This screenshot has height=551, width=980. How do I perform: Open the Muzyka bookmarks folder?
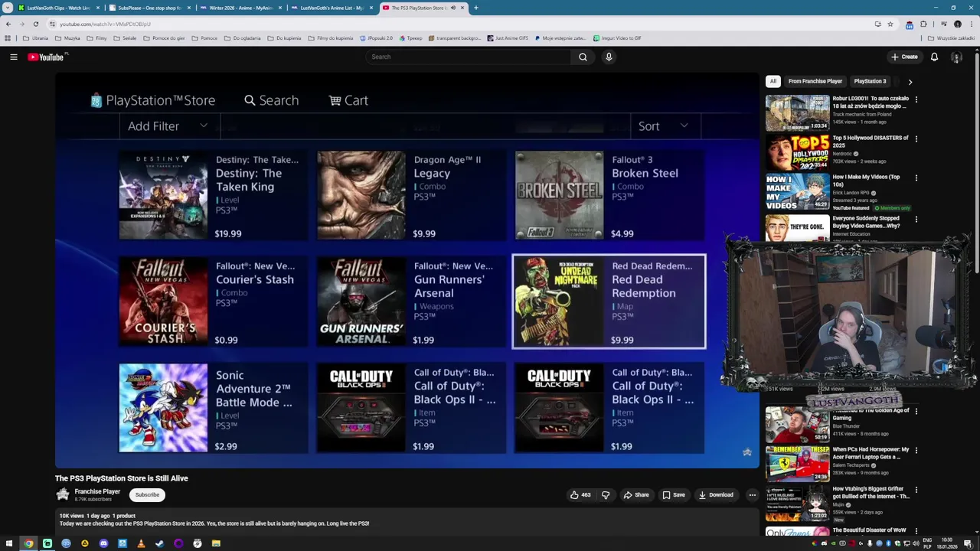click(x=67, y=37)
